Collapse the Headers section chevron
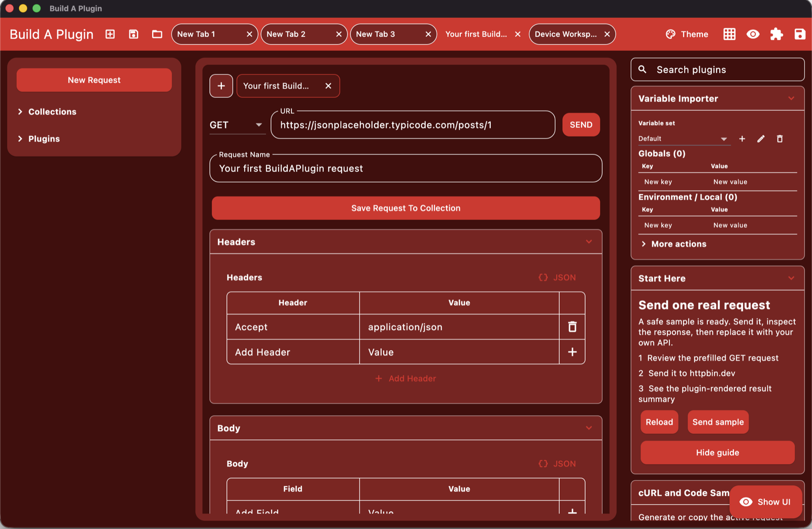This screenshot has height=529, width=812. click(x=589, y=242)
